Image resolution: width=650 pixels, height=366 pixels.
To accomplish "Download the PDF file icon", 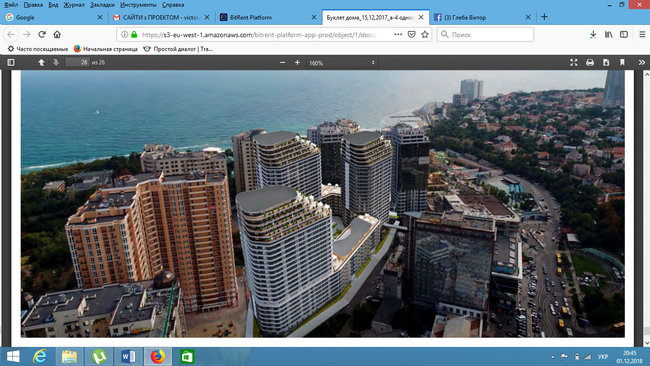I will (606, 63).
